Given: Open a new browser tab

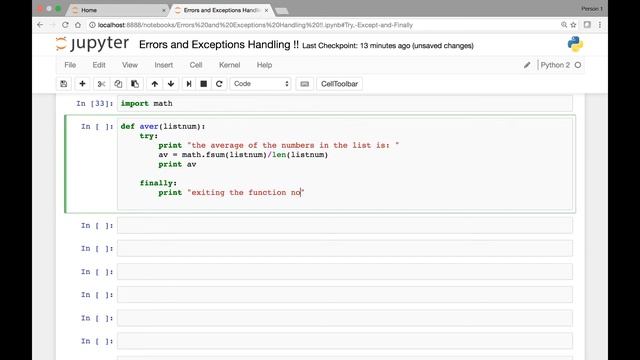Looking at the screenshot, I should click(x=282, y=11).
